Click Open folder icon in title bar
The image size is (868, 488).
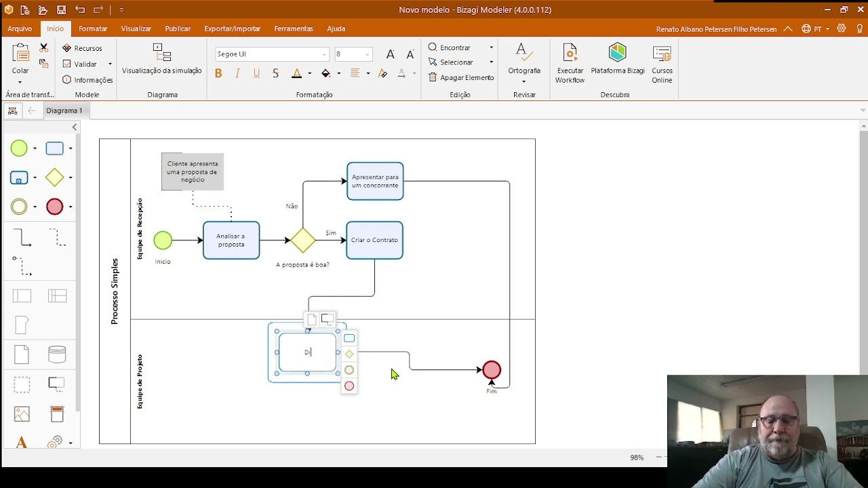tap(43, 9)
